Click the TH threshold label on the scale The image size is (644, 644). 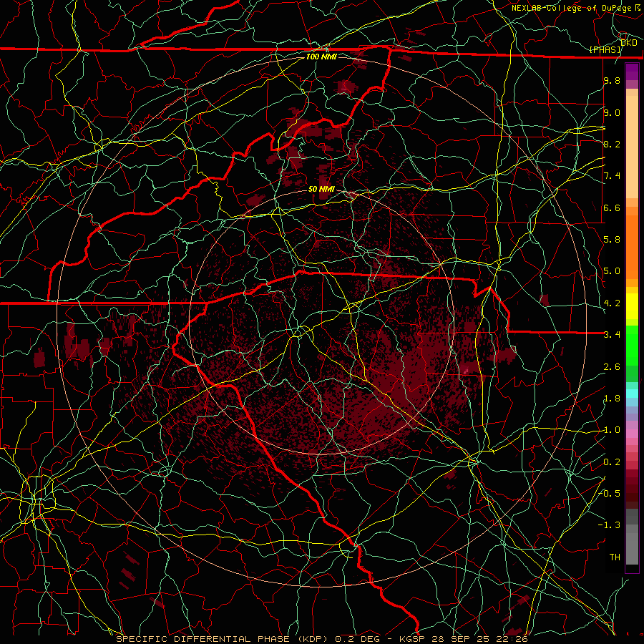click(x=615, y=557)
